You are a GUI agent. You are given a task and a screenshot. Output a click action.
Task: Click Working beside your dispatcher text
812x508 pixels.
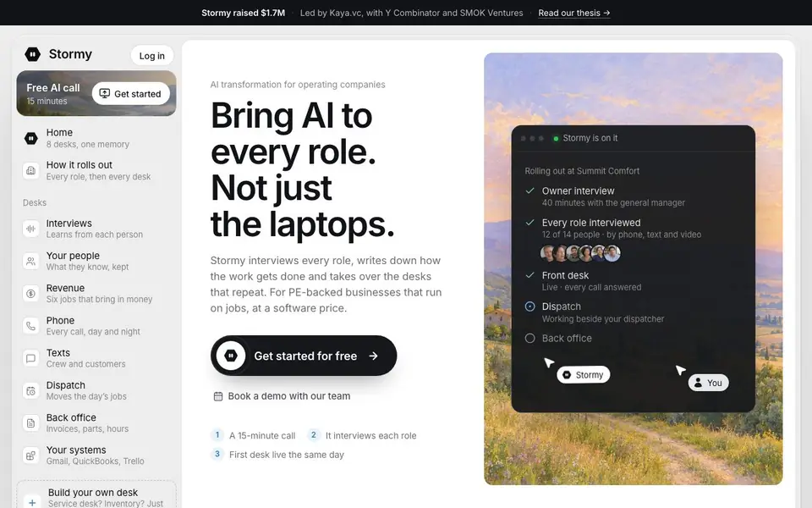coord(603,319)
